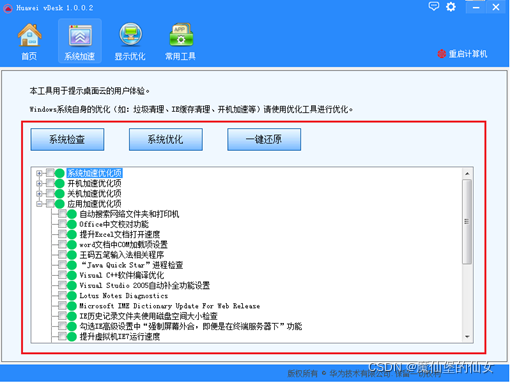Click green dot beside Office中文校对功能
Screen dimensions: 510x383
72,224
